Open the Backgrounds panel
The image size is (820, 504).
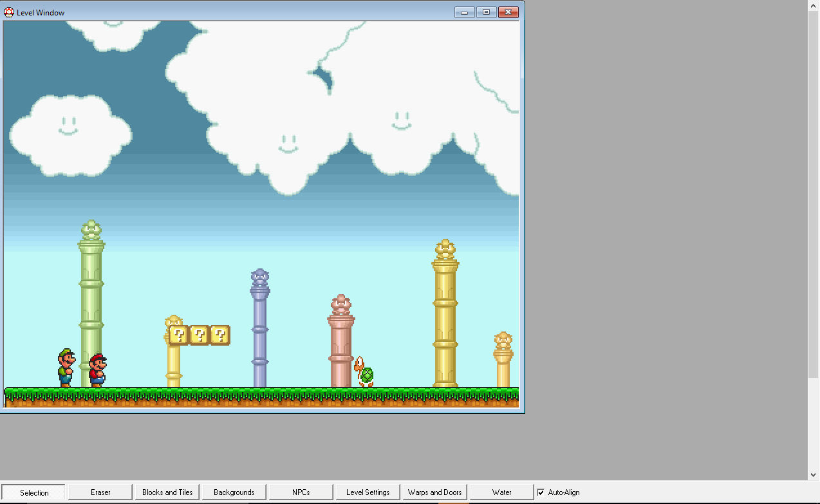(234, 492)
